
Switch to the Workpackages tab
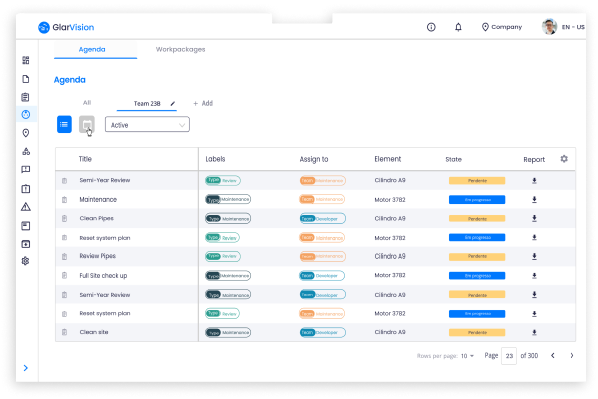tap(180, 50)
